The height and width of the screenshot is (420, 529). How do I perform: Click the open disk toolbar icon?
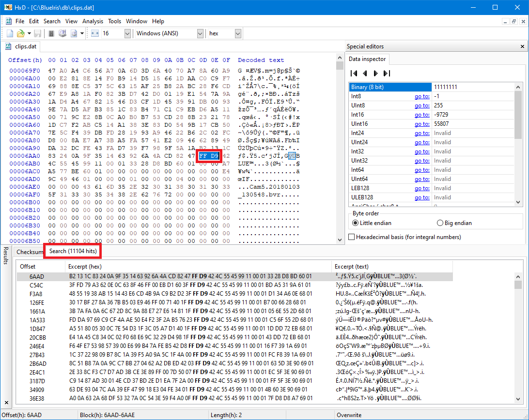(62, 33)
